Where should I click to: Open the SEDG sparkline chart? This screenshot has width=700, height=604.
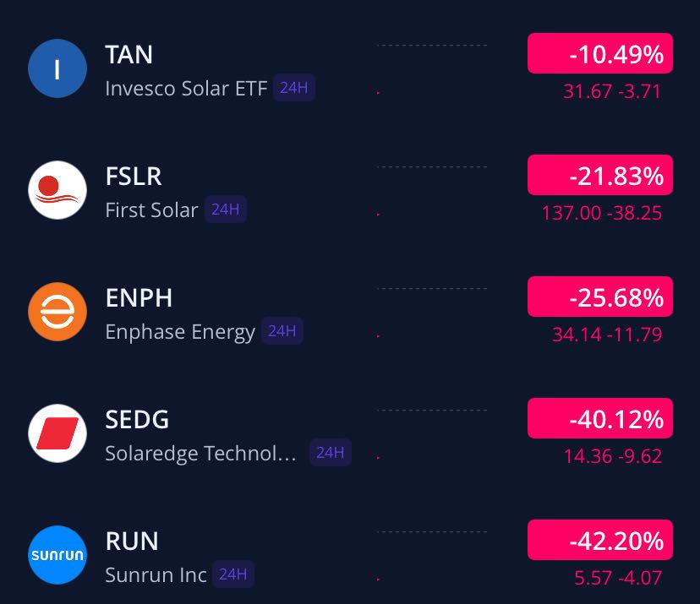pos(431,433)
